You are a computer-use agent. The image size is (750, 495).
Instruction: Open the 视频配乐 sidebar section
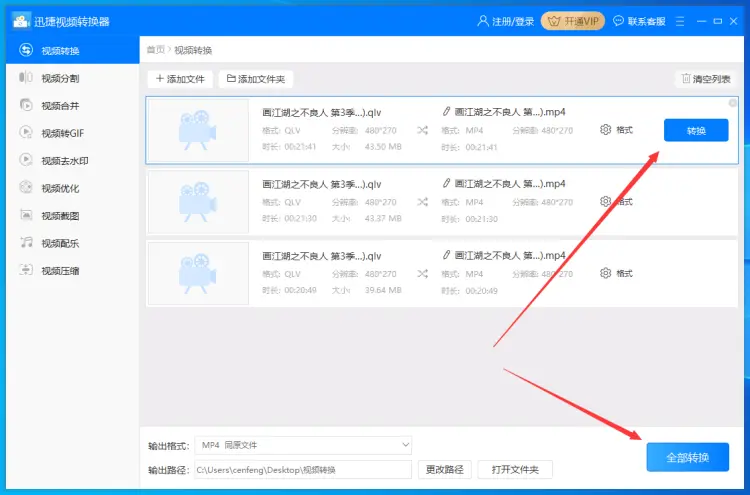coord(72,243)
